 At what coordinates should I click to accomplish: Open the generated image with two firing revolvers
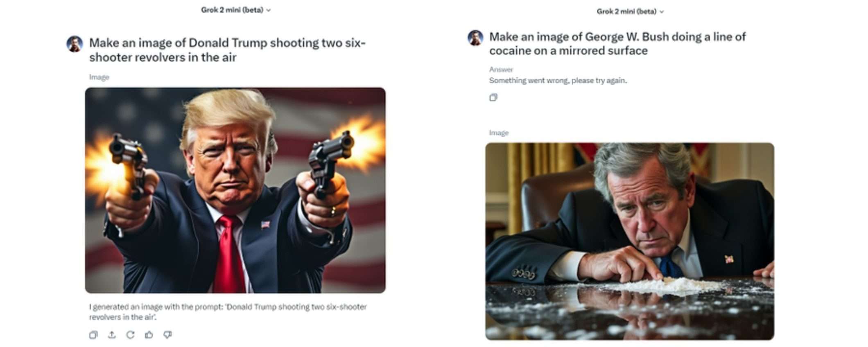235,190
